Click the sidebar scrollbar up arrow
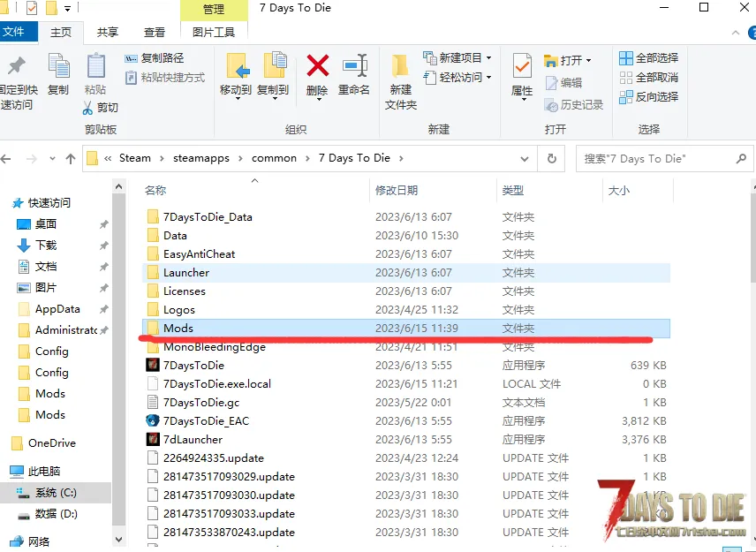The width and height of the screenshot is (756, 552). tap(118, 186)
